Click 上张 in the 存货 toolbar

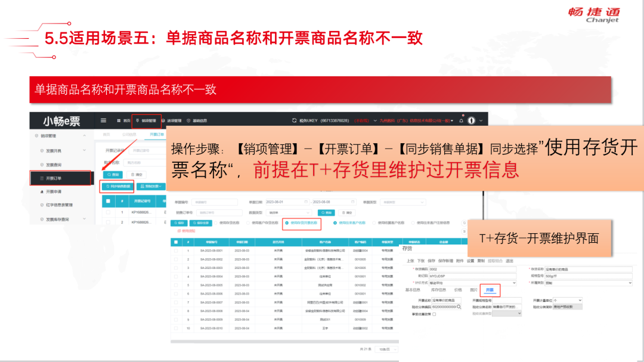(x=410, y=261)
